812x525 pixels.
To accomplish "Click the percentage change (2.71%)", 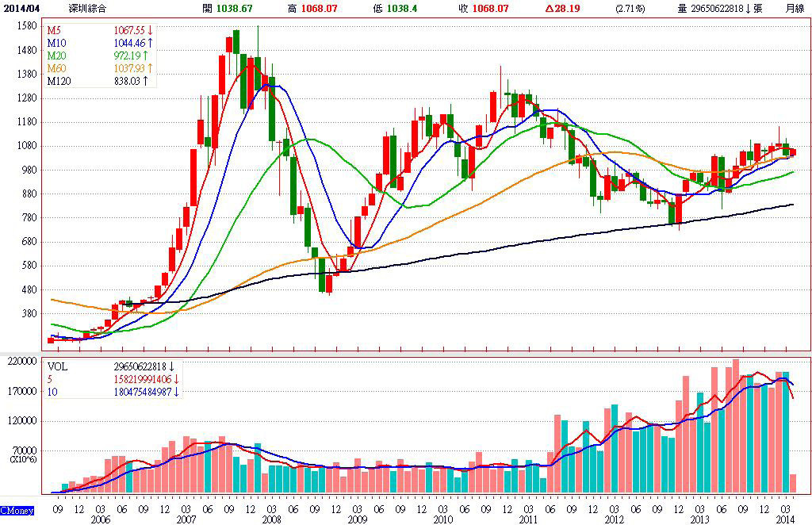I will (630, 9).
